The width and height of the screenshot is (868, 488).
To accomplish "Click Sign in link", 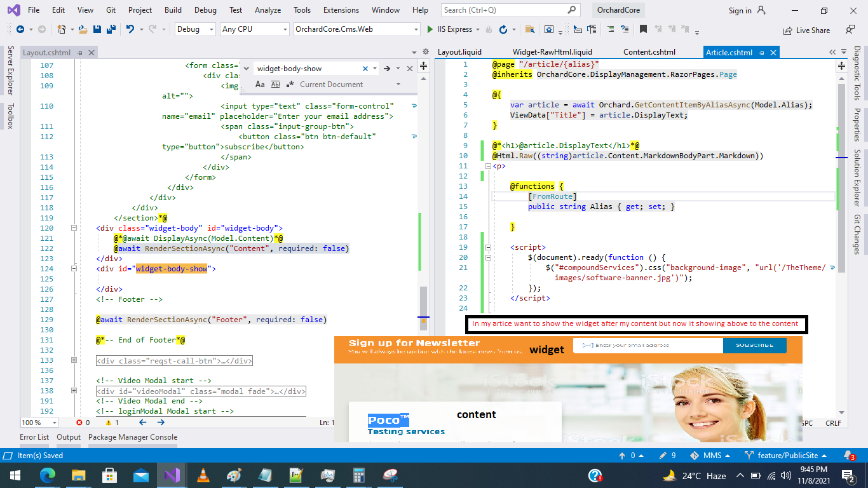I will 740,11.
